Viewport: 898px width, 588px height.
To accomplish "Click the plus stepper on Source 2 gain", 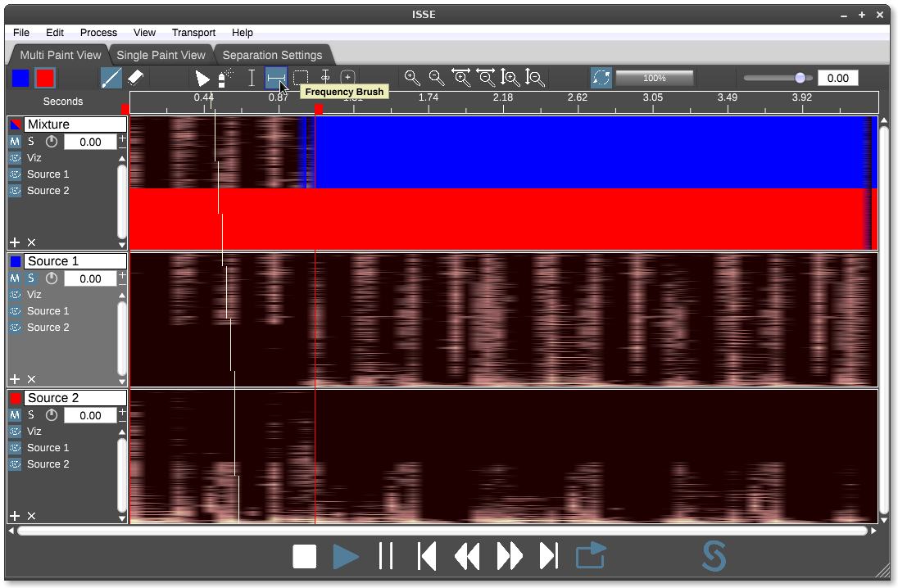I will coord(122,411).
